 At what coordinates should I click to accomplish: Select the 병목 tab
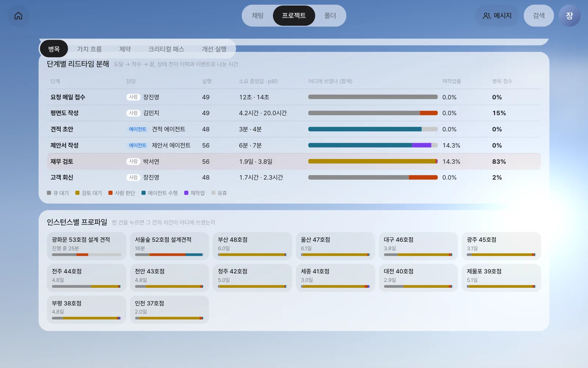pos(54,49)
